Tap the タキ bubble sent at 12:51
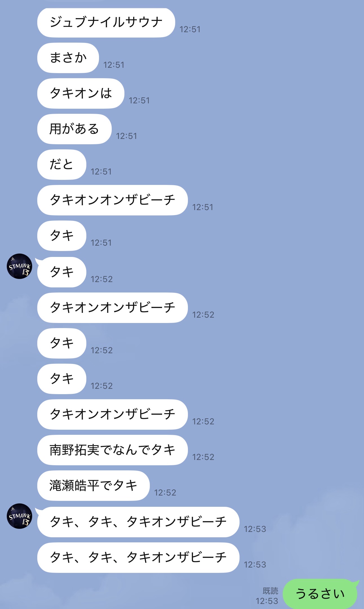Viewport: 364px width, 609px height. (62, 236)
